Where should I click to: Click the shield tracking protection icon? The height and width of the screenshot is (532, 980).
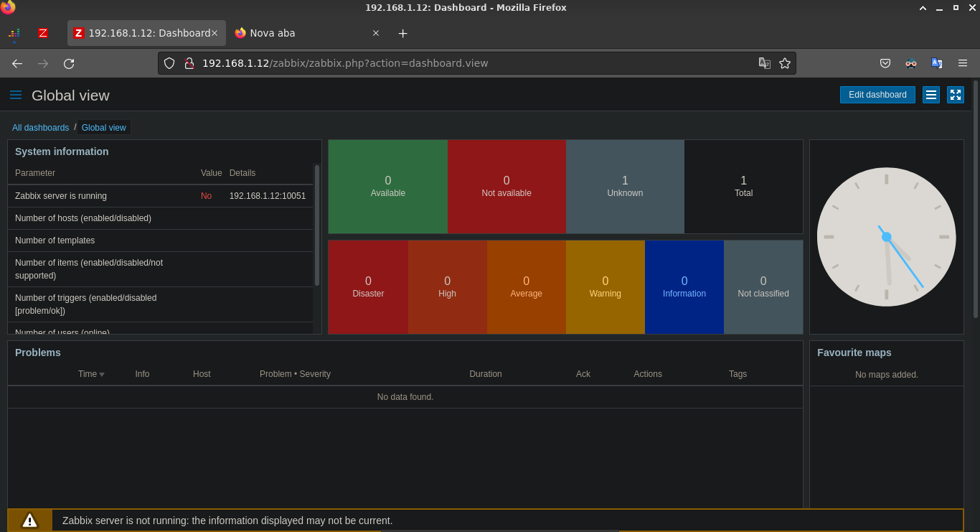coord(169,63)
